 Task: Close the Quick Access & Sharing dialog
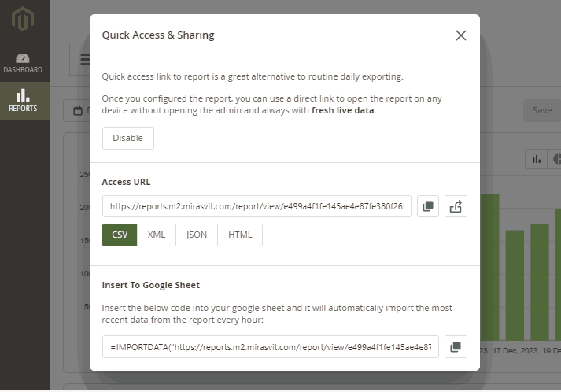pyautogui.click(x=461, y=35)
